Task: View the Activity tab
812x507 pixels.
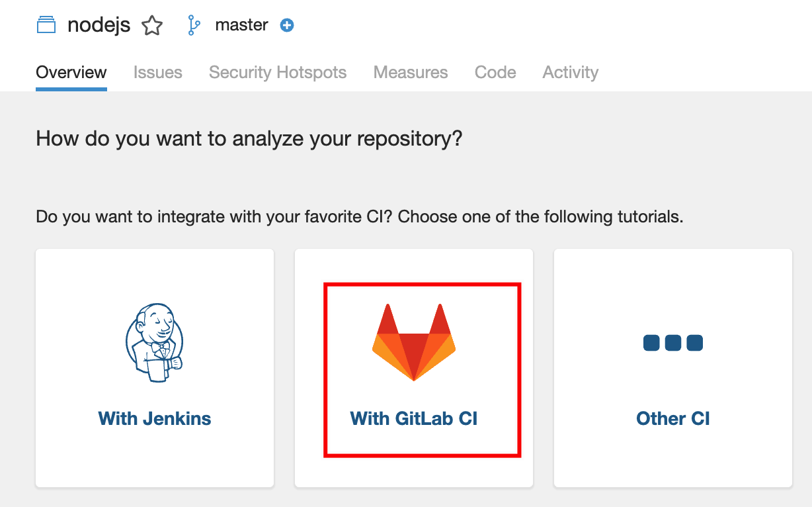Action: 570,73
